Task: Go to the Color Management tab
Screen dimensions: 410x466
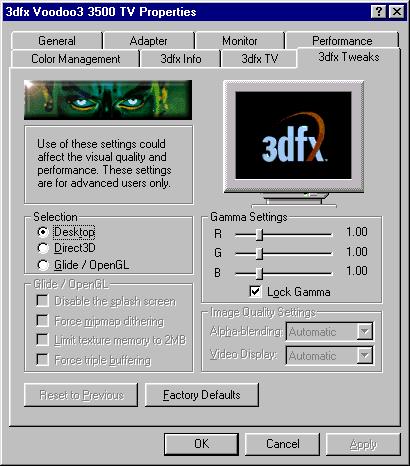Action: point(76,59)
